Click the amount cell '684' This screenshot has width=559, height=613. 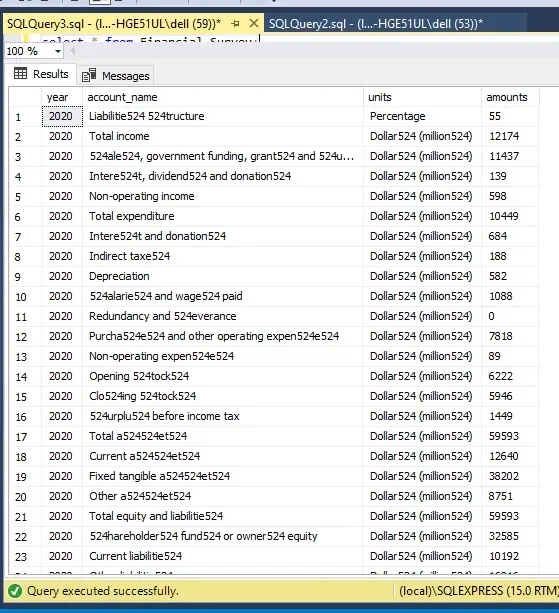pyautogui.click(x=510, y=237)
